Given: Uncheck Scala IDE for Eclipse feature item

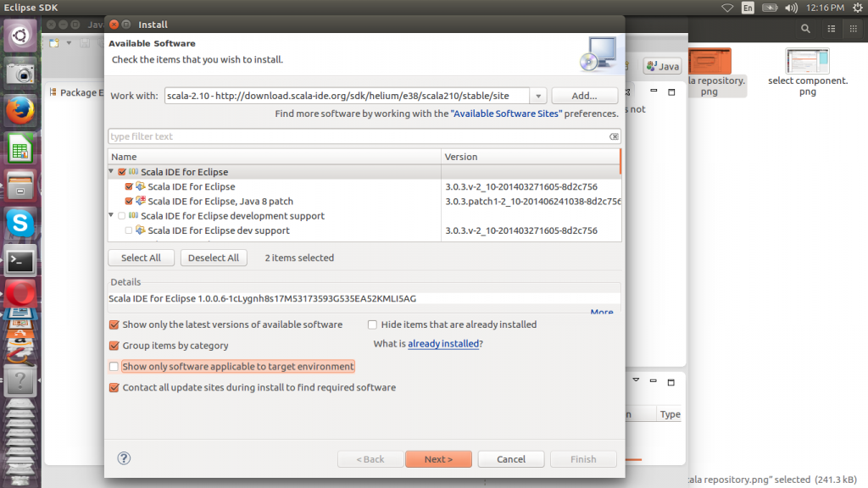Looking at the screenshot, I should pyautogui.click(x=129, y=186).
